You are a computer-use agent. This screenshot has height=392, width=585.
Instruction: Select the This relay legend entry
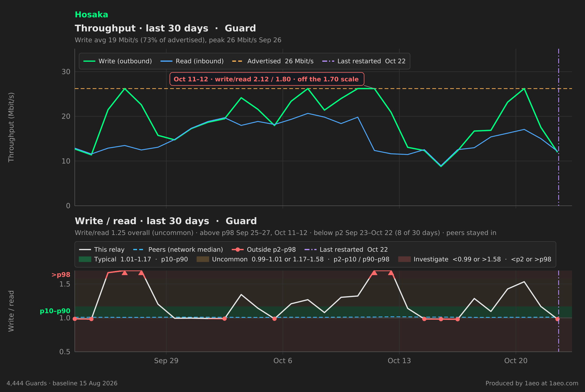point(102,250)
